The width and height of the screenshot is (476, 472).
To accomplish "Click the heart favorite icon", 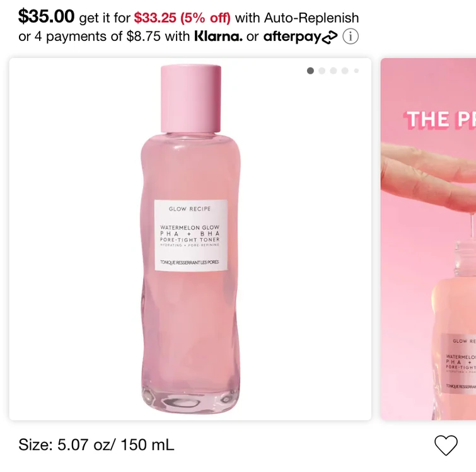I will pos(446,445).
